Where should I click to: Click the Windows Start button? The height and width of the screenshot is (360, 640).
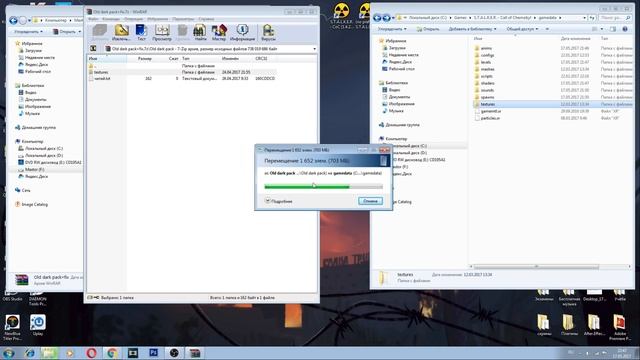(x=9, y=353)
